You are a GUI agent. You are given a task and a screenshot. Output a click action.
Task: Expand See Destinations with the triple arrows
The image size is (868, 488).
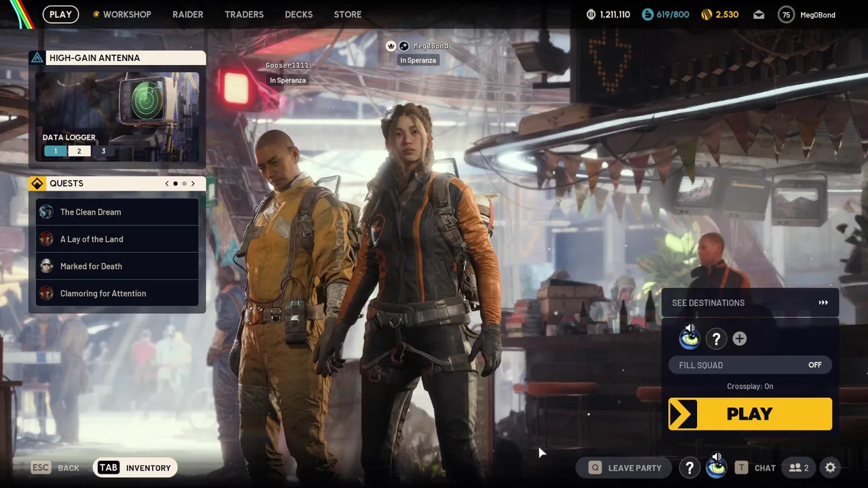pyautogui.click(x=823, y=303)
